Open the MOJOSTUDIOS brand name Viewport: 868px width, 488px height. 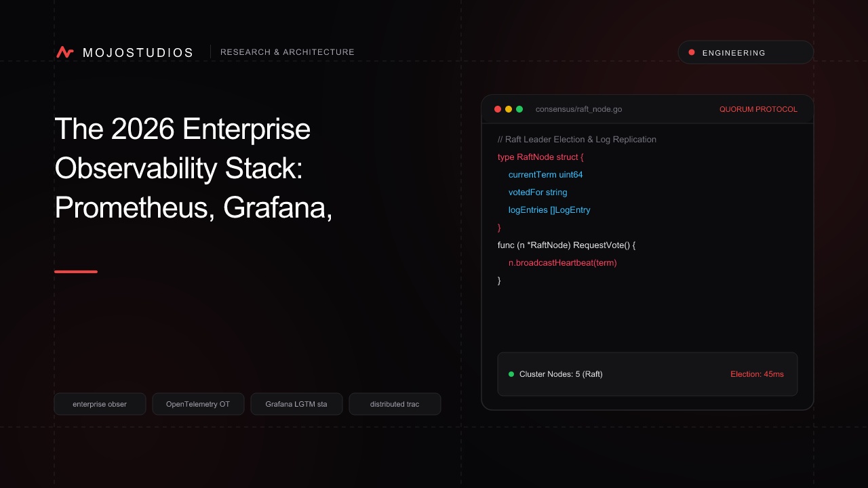point(138,52)
